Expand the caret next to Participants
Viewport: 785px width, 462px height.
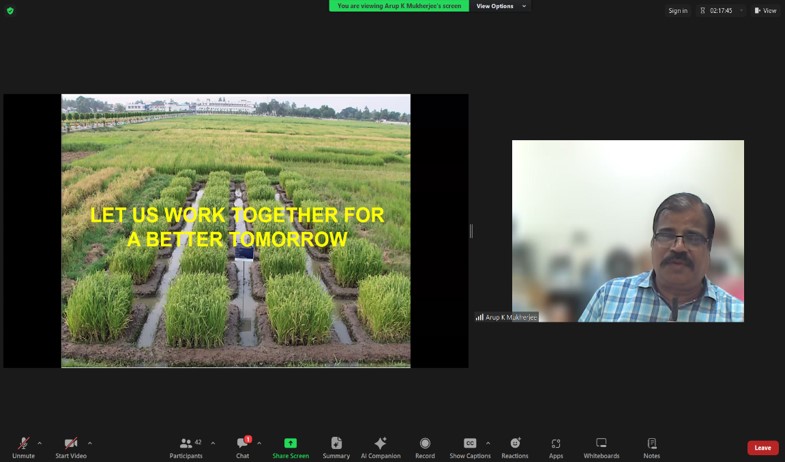click(x=212, y=443)
